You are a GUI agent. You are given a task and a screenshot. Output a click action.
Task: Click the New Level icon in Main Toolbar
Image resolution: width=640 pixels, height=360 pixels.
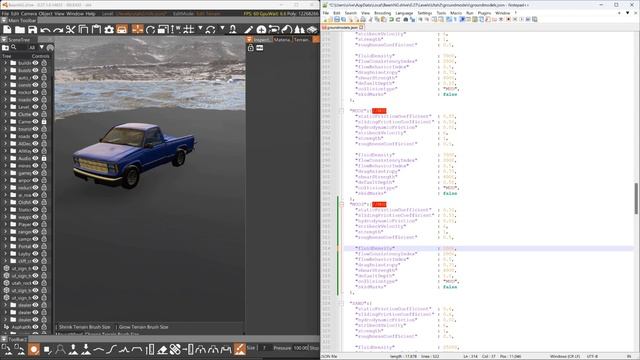coord(7,30)
